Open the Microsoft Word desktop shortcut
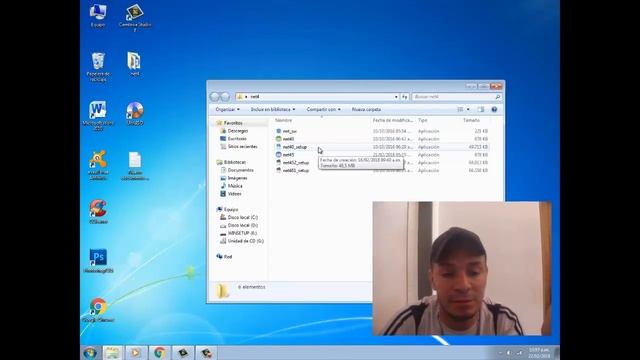Image resolution: width=640 pixels, height=360 pixels. pyautogui.click(x=98, y=115)
